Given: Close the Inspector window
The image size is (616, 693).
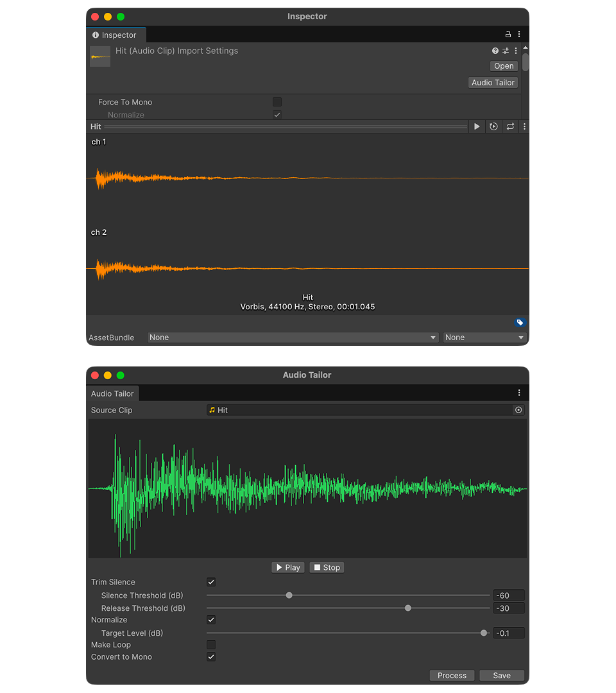Looking at the screenshot, I should [x=95, y=17].
